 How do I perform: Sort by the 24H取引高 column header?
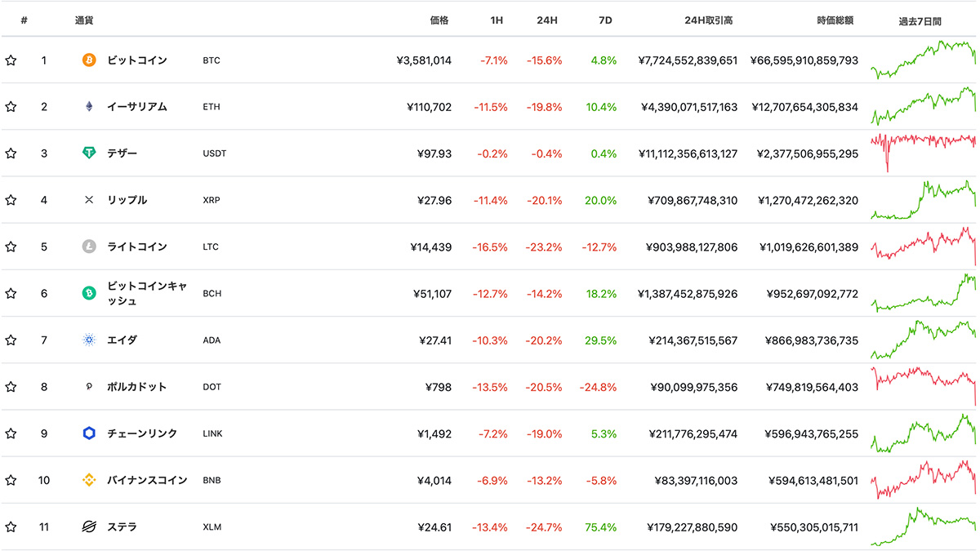point(708,20)
